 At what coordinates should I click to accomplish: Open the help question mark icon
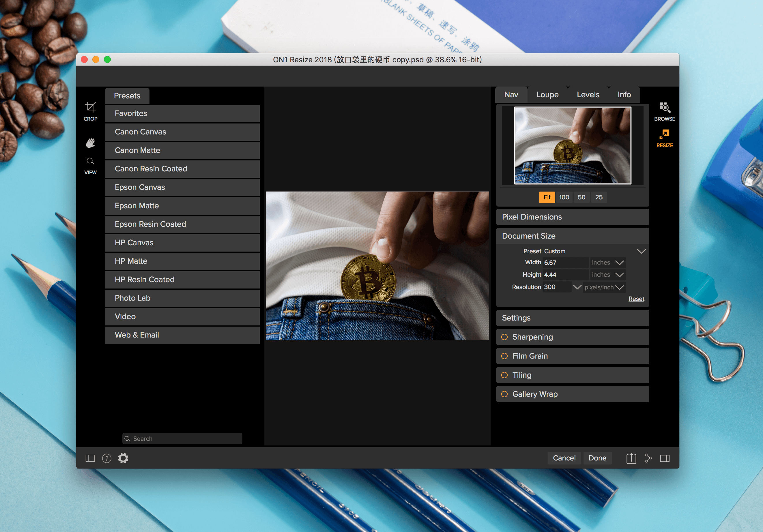107,458
